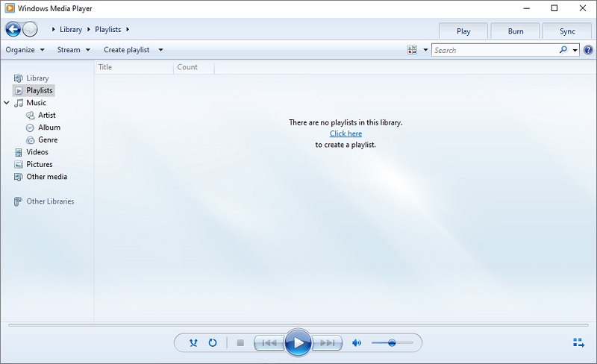Open the Stream menu
The width and height of the screenshot is (597, 364).
73,50
